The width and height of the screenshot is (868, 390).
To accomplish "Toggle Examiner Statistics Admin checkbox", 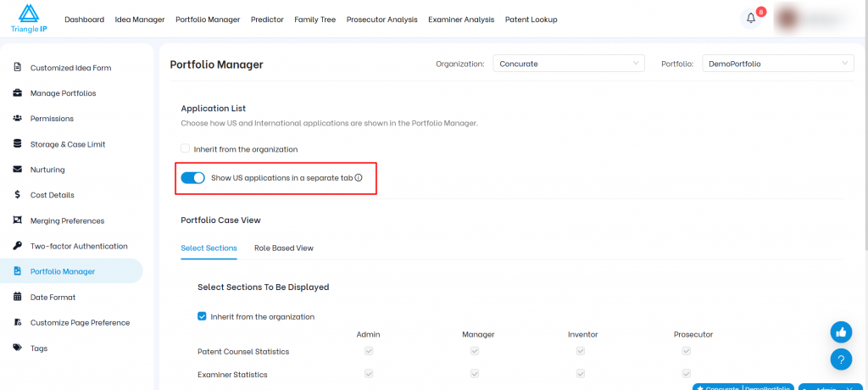I will pyautogui.click(x=369, y=374).
